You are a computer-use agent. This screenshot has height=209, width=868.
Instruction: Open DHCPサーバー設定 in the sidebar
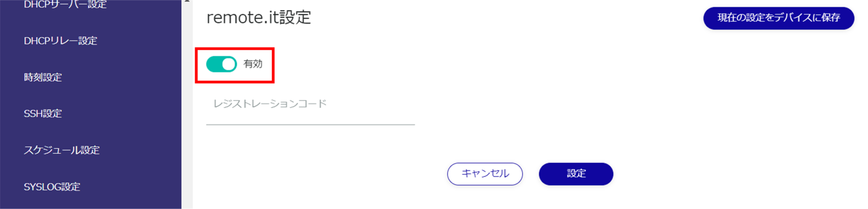pyautogui.click(x=65, y=5)
